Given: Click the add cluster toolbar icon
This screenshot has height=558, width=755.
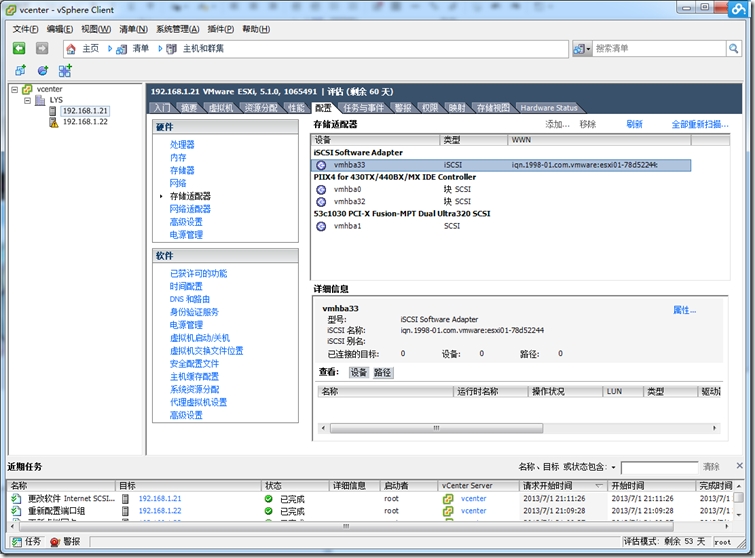Looking at the screenshot, I should point(65,71).
